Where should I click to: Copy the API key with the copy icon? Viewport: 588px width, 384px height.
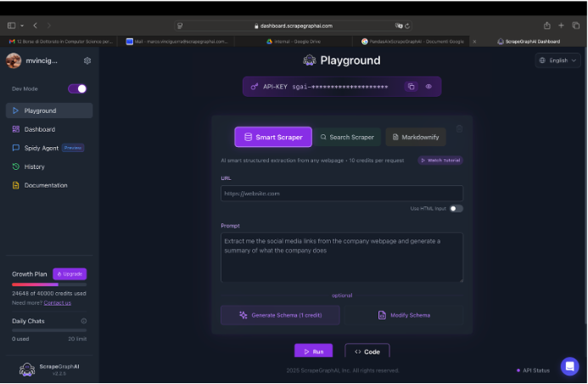[x=411, y=87]
